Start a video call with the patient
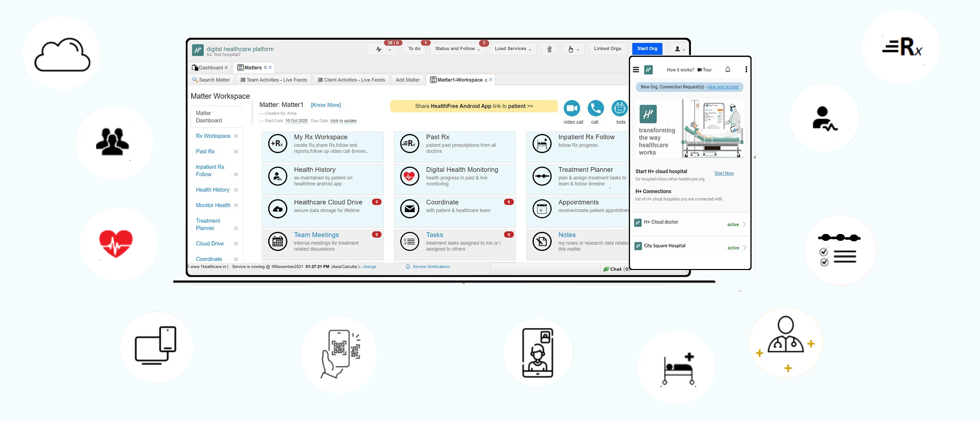 click(572, 108)
